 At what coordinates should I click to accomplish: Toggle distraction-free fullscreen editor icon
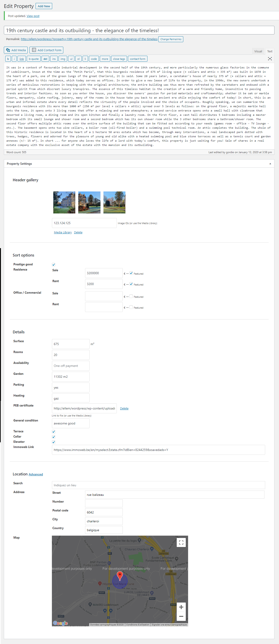pyautogui.click(x=270, y=59)
